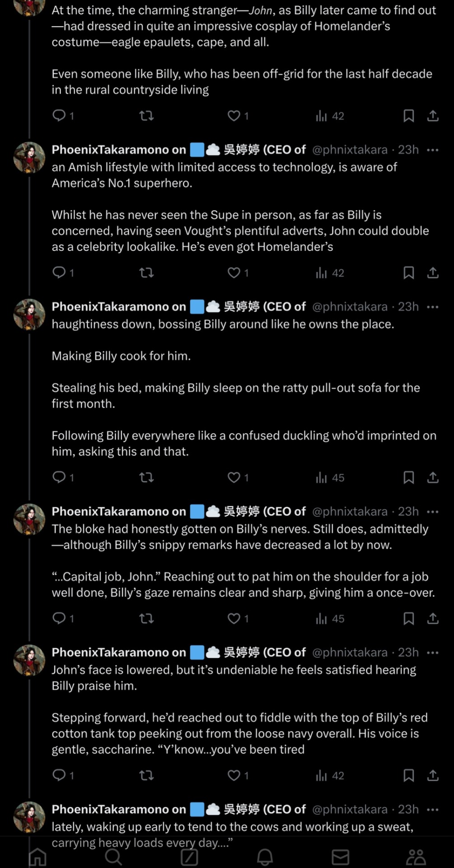Open more options for 'haughtiness down' tweet
Screen dimensions: 454x868
(x=433, y=307)
